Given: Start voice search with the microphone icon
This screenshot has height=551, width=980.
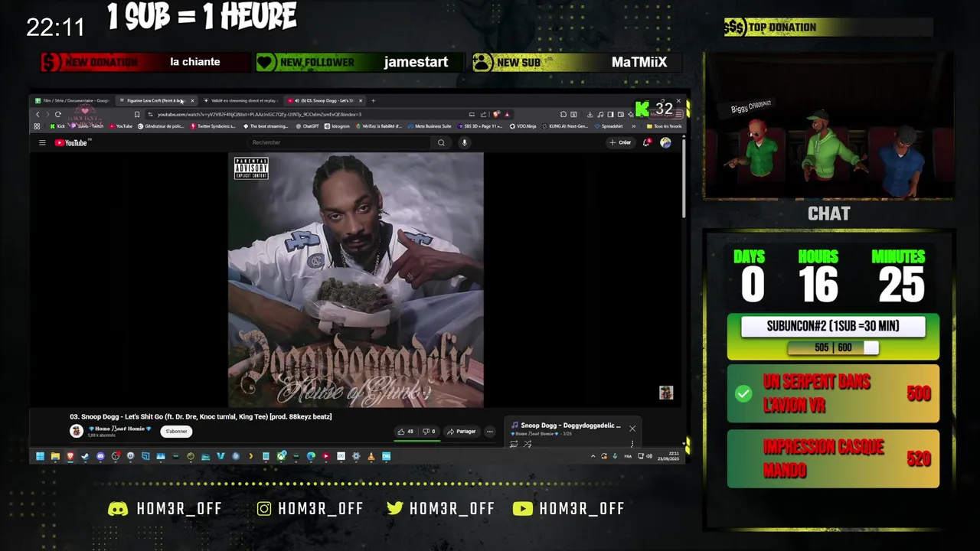Looking at the screenshot, I should click(x=464, y=142).
